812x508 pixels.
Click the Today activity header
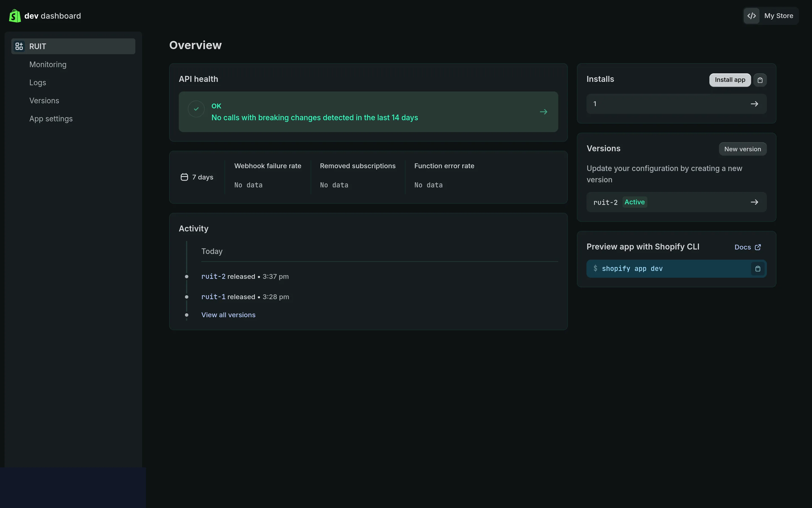pyautogui.click(x=212, y=252)
